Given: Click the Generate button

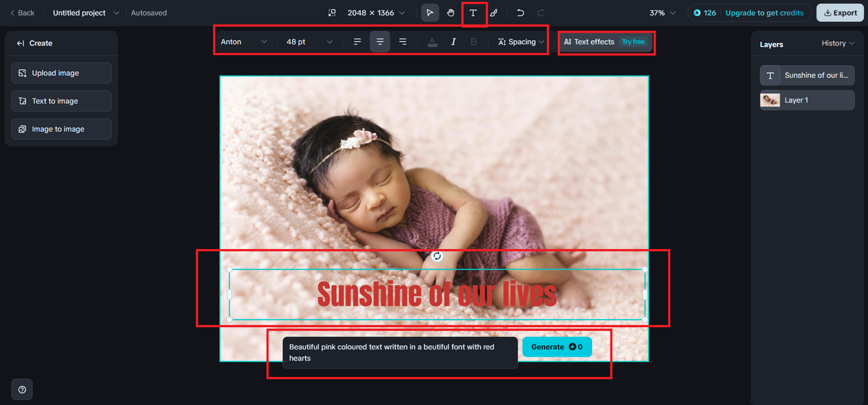Looking at the screenshot, I should (x=557, y=347).
